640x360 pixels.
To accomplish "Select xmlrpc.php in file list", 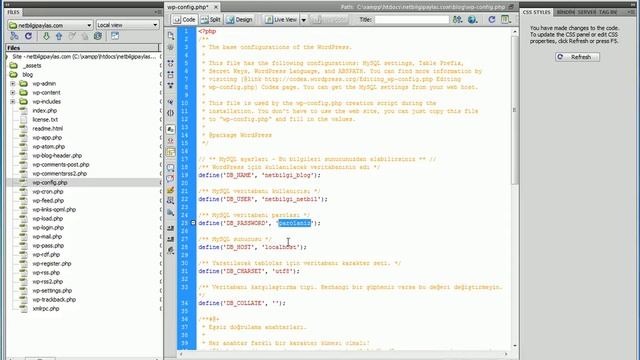I will [x=46, y=309].
